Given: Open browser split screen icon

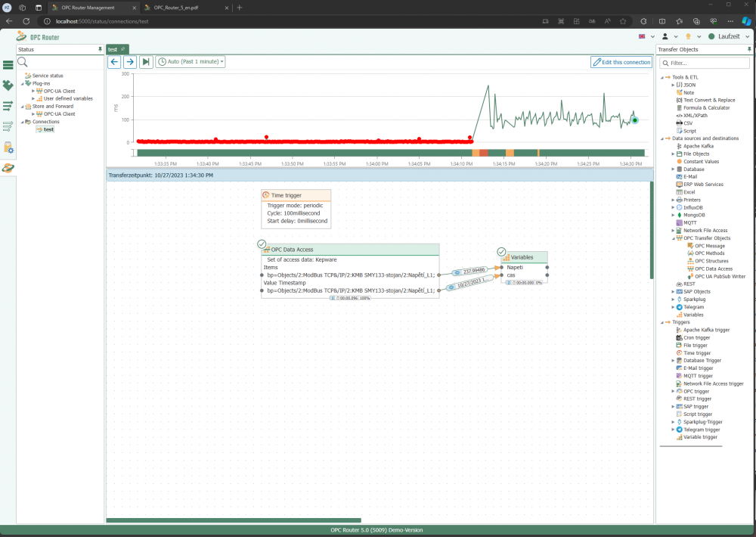Looking at the screenshot, I should click(662, 21).
